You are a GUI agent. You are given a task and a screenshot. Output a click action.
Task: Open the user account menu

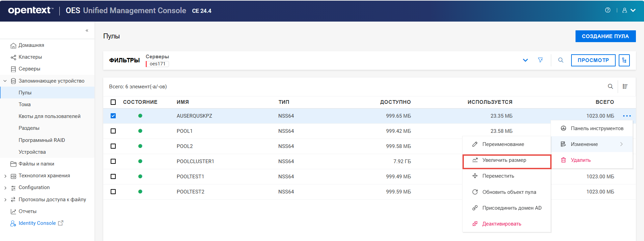click(x=628, y=10)
